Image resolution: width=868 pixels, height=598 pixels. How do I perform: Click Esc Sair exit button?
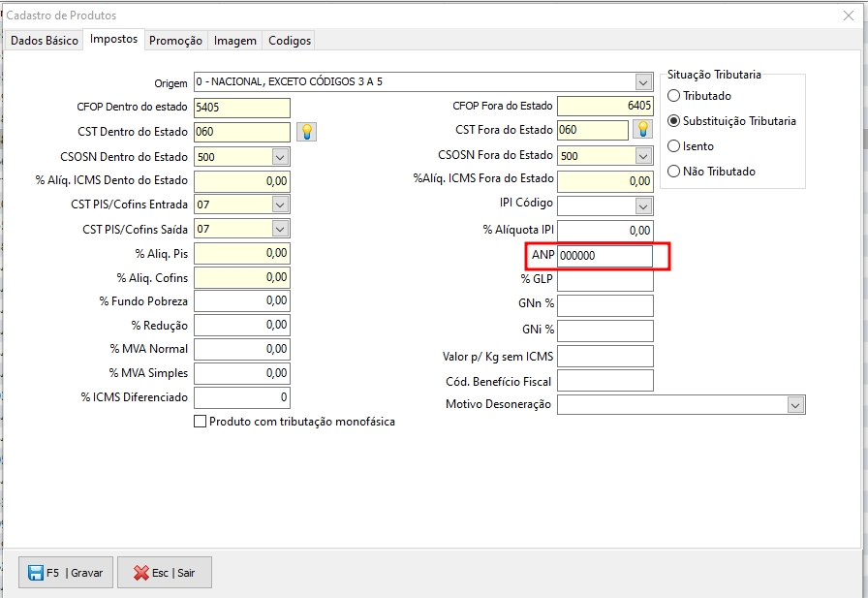pos(165,573)
